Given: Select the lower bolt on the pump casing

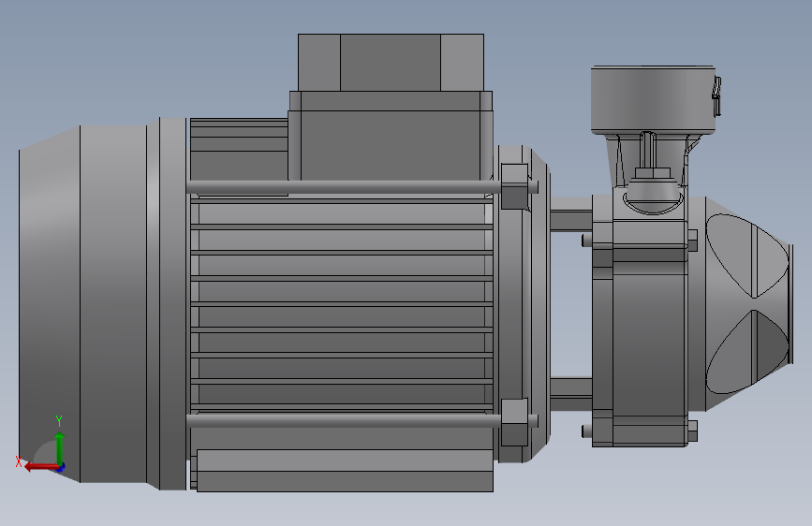Looking at the screenshot, I should 692,431.
